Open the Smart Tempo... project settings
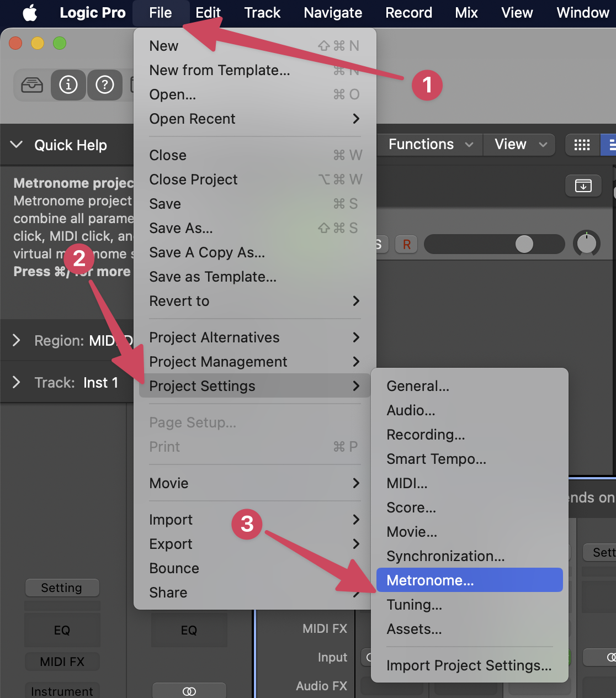The image size is (616, 698). [x=436, y=459]
